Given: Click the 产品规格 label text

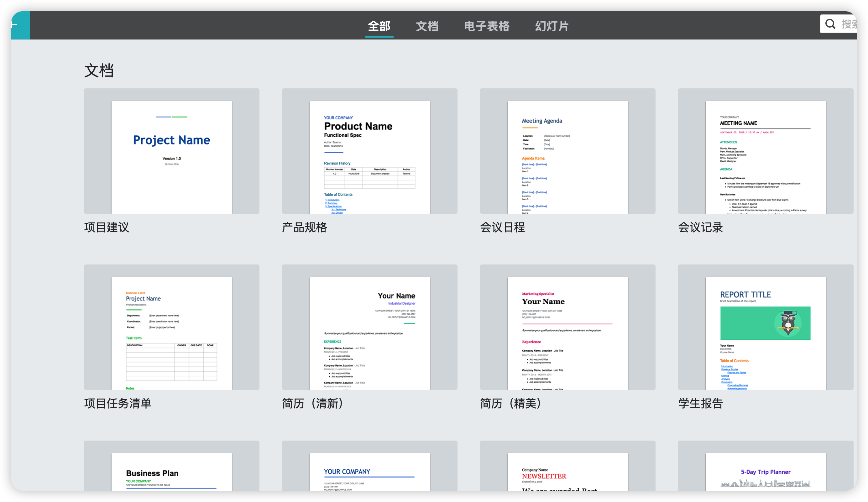Looking at the screenshot, I should (x=305, y=227).
